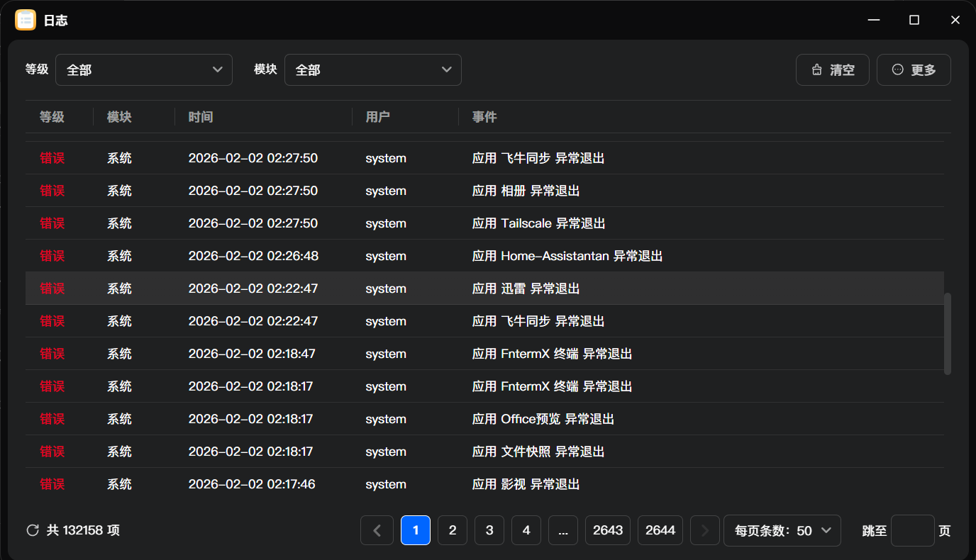Go to page 2
The height and width of the screenshot is (560, 976).
point(453,530)
